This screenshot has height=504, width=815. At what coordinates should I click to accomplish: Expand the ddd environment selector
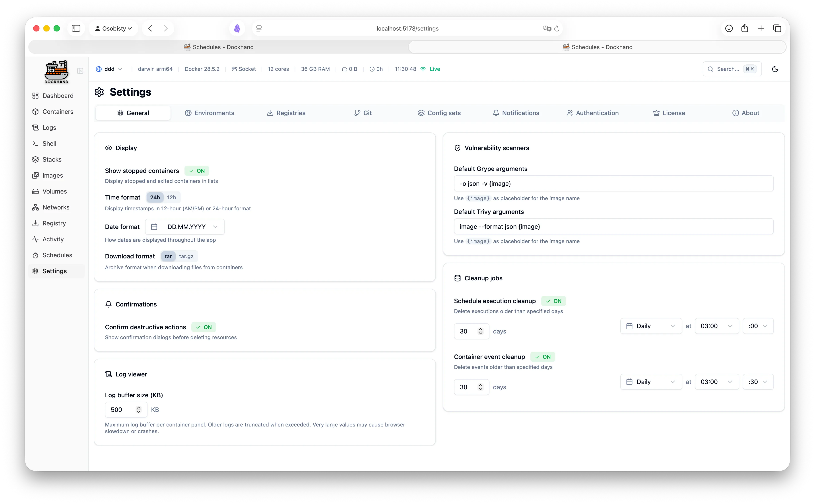point(109,69)
